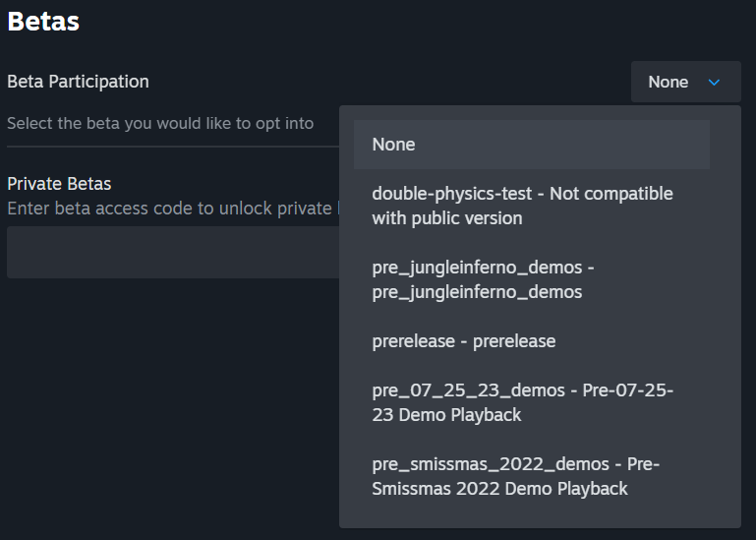Pick the prerelease beta option
Image resolution: width=756 pixels, height=540 pixels.
coord(464,341)
